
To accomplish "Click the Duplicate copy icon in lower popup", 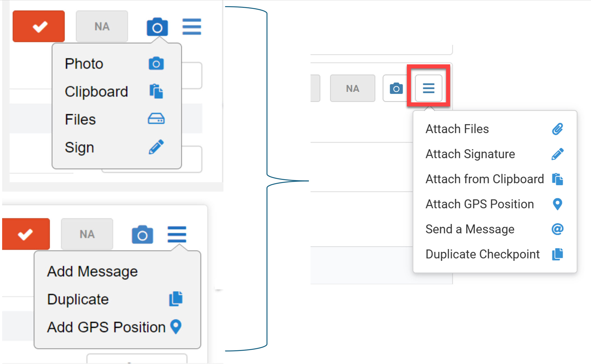I will (x=176, y=299).
